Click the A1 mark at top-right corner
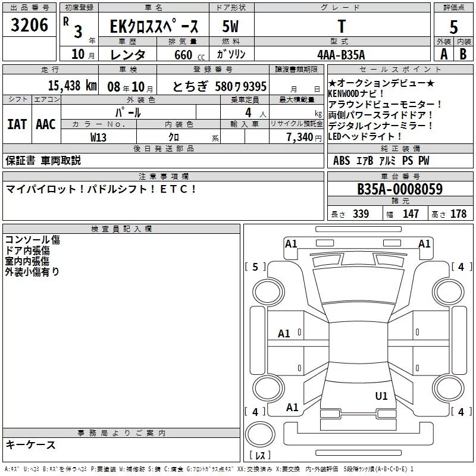This screenshot has width=476, height=476. click(x=424, y=244)
